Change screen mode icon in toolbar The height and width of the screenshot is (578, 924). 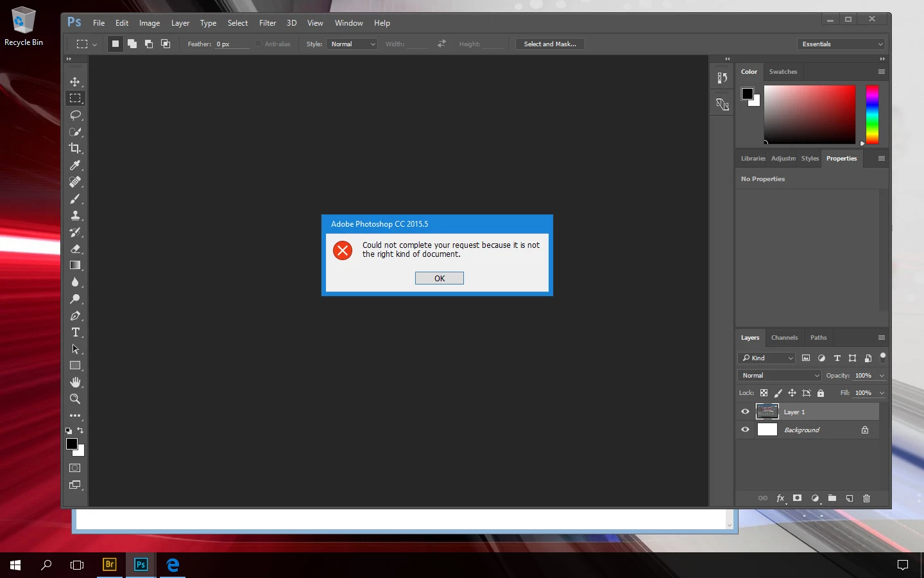point(75,485)
